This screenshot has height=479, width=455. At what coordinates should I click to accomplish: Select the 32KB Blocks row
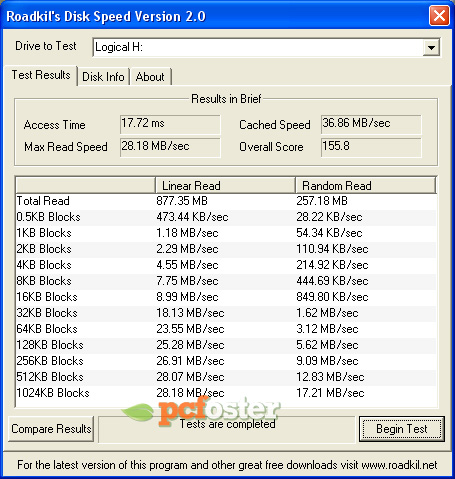click(226, 313)
